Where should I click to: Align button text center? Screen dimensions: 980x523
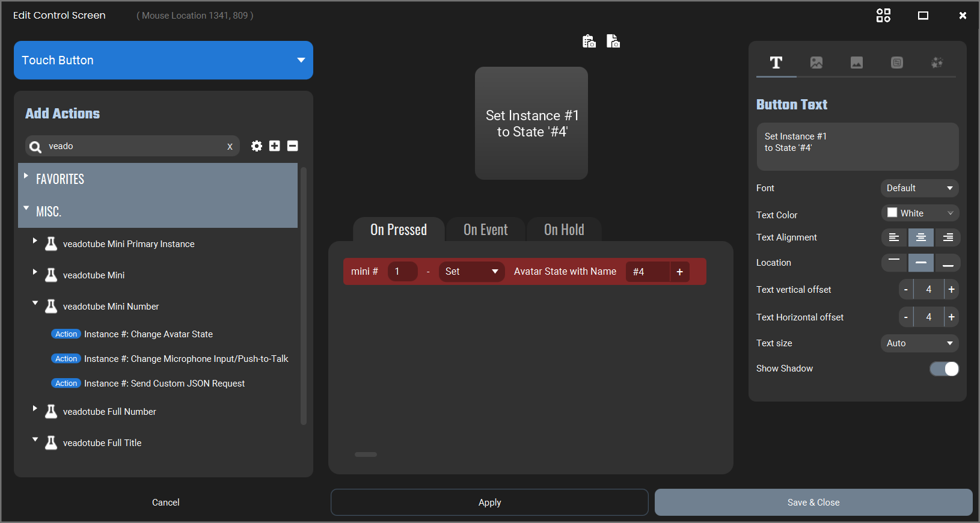pyautogui.click(x=920, y=237)
